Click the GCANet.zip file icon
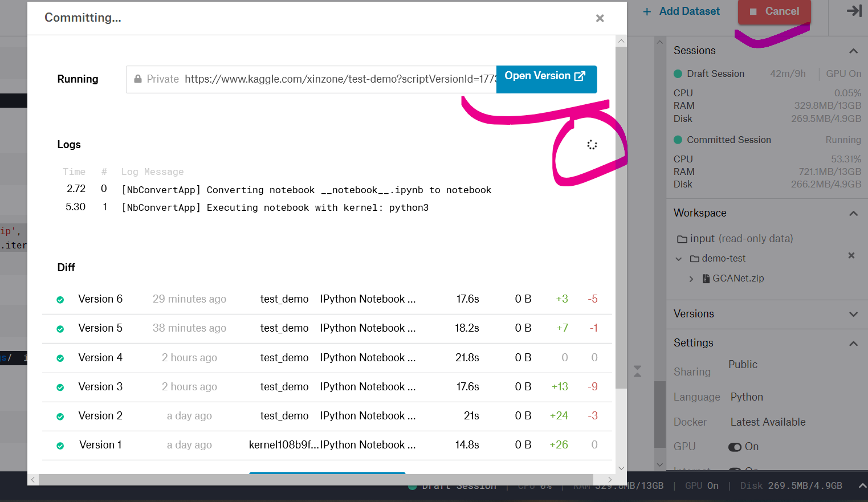Screen dimensions: 868x502 [x=706, y=279]
